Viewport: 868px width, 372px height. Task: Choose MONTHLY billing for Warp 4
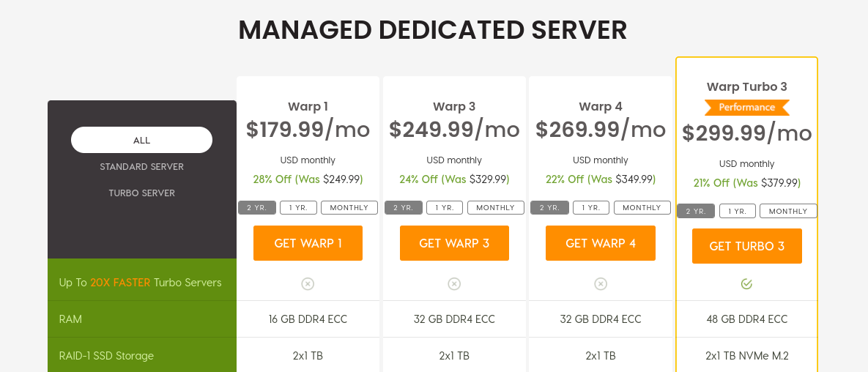coord(642,208)
